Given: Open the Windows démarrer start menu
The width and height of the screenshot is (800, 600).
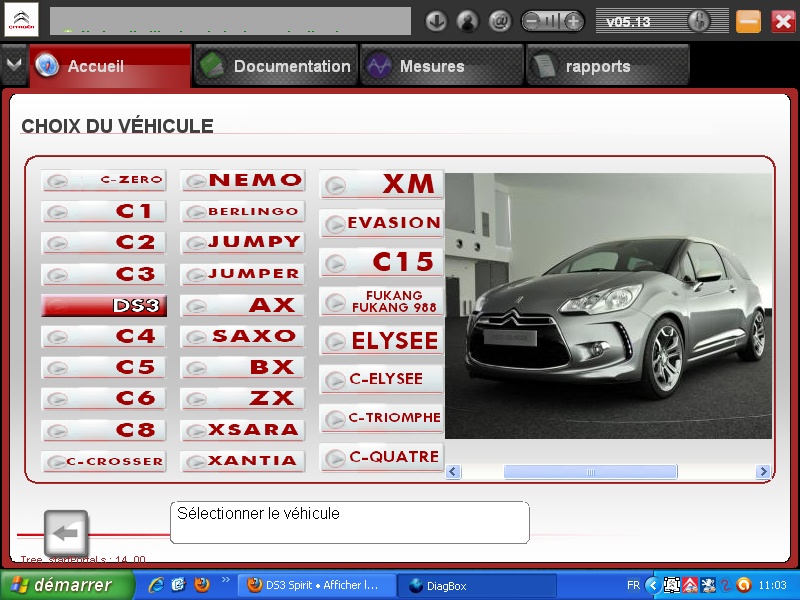Looking at the screenshot, I should [67, 585].
